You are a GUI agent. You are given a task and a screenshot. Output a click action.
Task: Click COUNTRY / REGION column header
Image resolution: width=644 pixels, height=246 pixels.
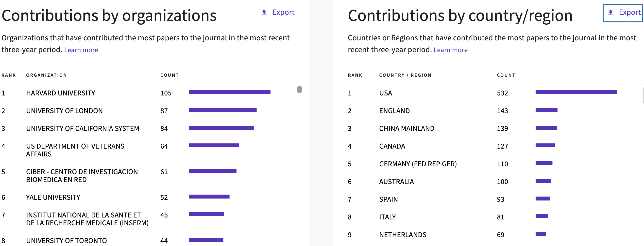[405, 75]
